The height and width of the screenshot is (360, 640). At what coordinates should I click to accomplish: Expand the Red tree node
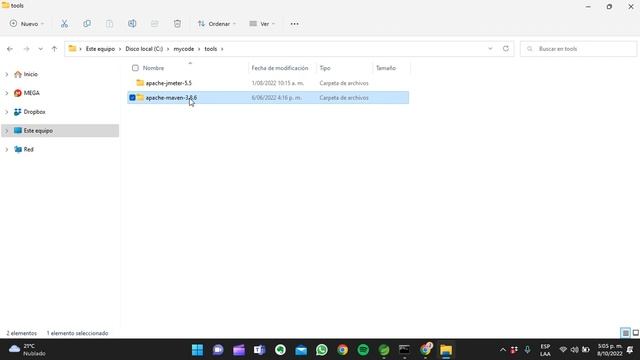(x=7, y=149)
